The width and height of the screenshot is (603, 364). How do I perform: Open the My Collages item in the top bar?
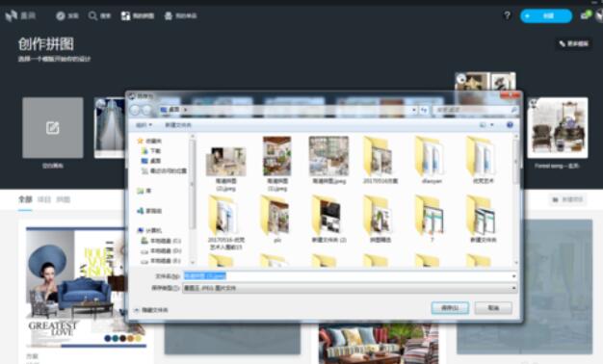(138, 15)
